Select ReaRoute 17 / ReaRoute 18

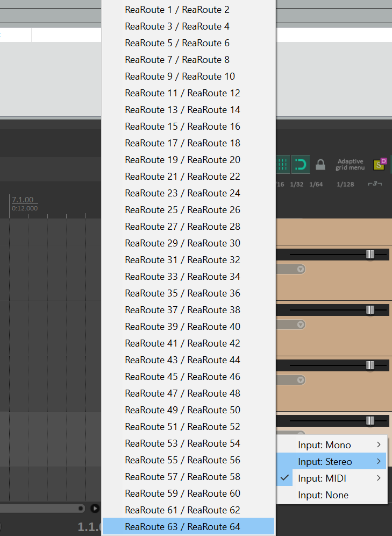click(x=189, y=143)
